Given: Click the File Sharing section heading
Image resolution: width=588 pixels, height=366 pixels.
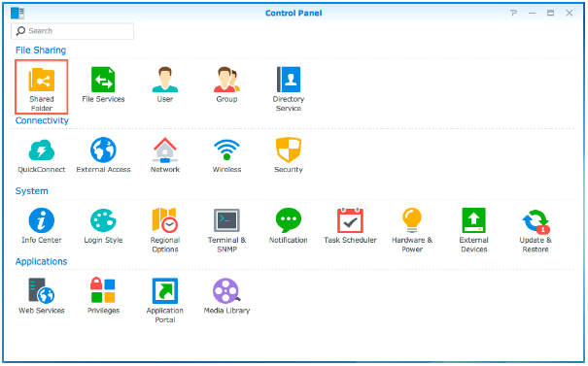Looking at the screenshot, I should pos(41,50).
